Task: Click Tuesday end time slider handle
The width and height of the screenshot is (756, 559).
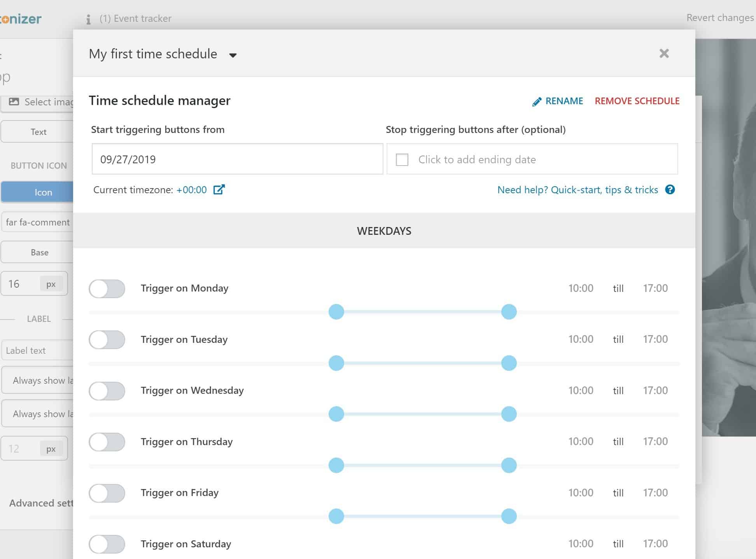Action: coord(509,363)
